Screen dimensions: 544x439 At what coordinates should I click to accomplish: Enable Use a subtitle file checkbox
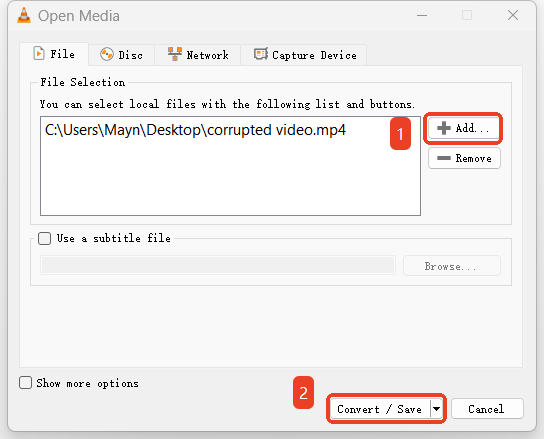[44, 238]
